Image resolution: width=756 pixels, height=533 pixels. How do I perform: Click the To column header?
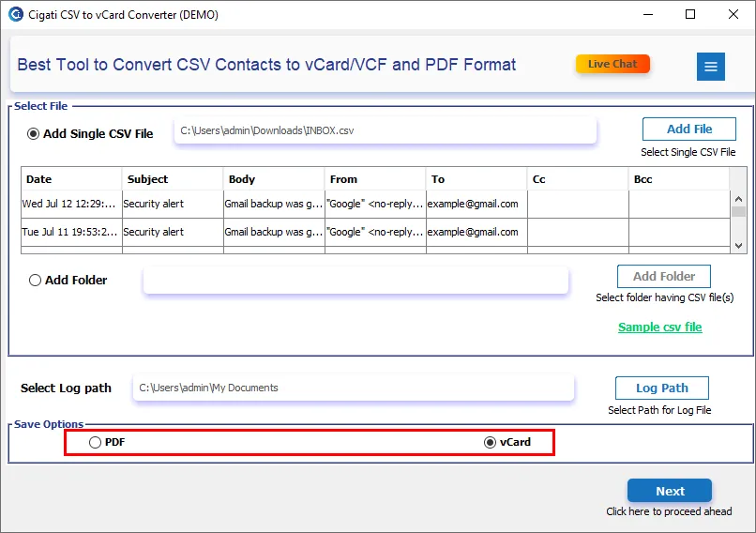[x=476, y=179]
